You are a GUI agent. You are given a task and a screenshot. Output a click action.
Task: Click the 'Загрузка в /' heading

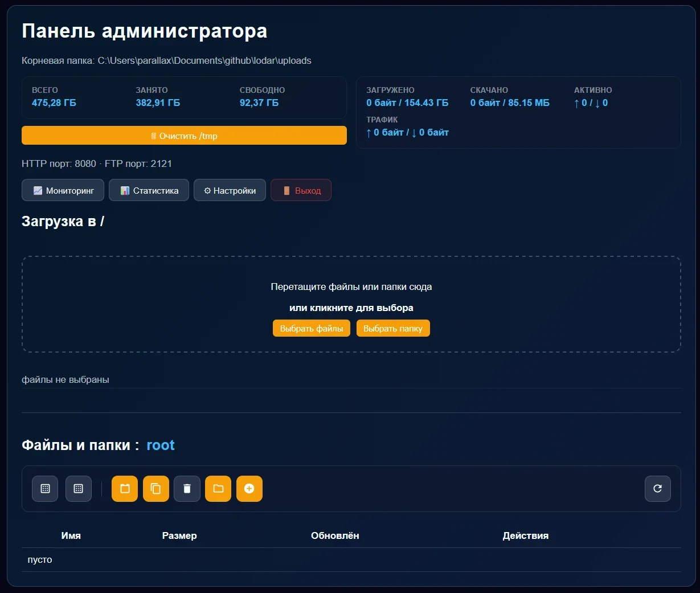63,221
